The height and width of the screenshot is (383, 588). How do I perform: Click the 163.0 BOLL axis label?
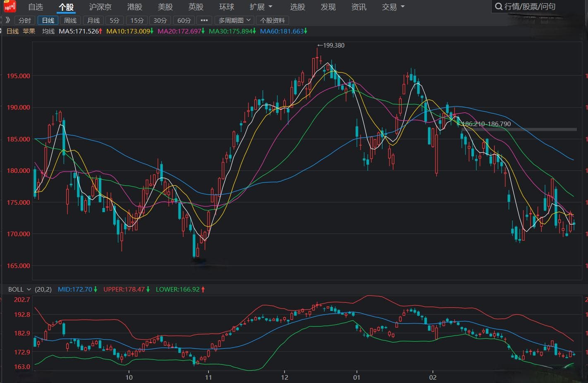(22, 367)
